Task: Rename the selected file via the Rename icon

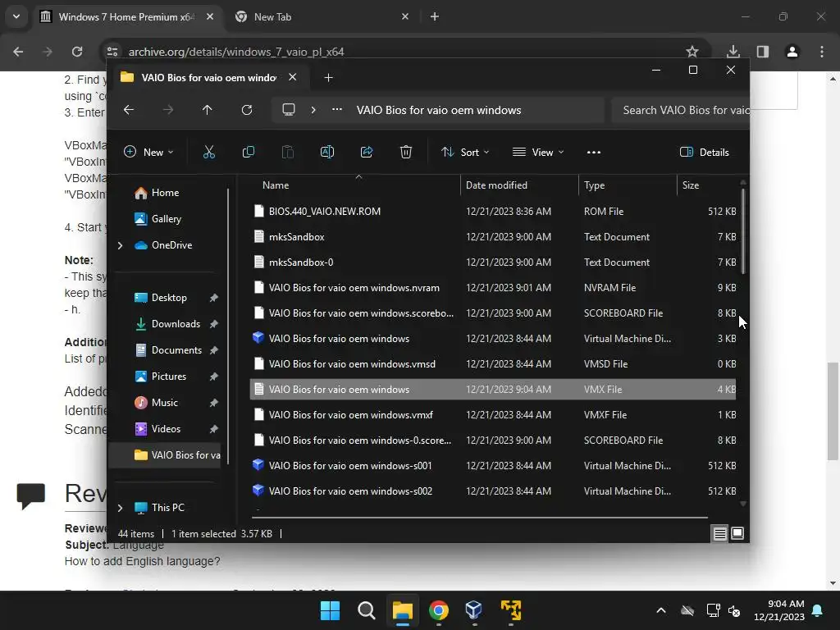Action: point(326,152)
